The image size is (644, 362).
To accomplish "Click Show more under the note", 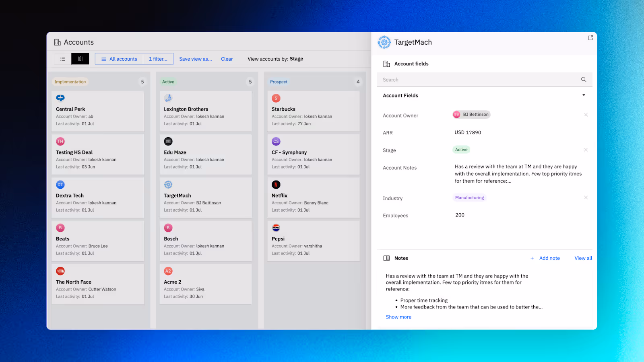I will pyautogui.click(x=398, y=317).
